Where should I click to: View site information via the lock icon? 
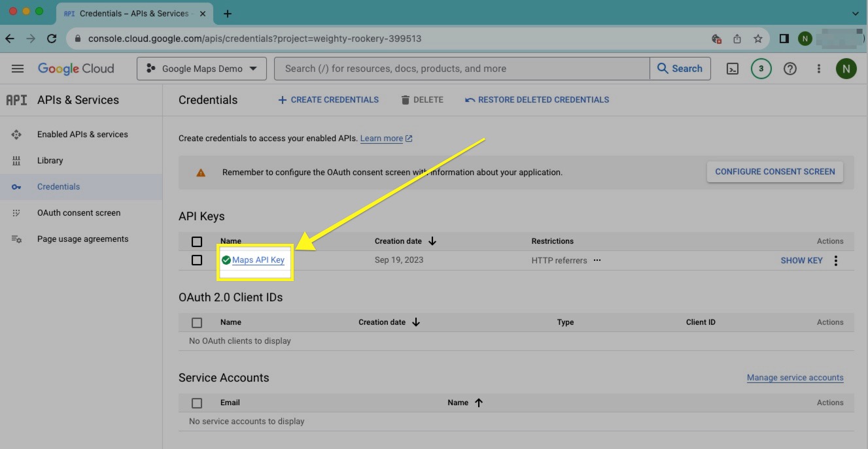click(x=78, y=39)
